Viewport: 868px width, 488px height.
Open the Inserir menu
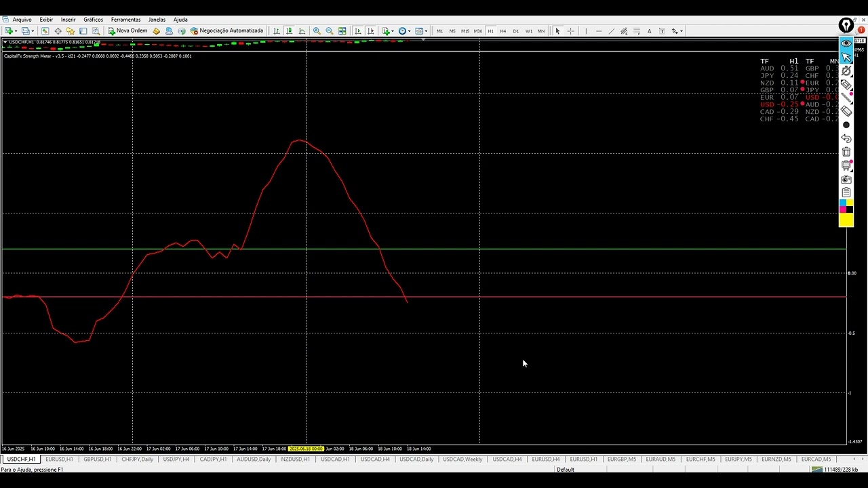coord(68,20)
